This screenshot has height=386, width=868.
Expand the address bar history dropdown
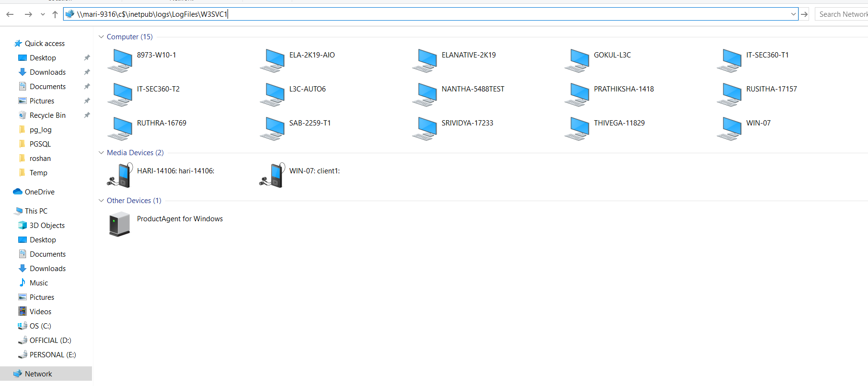[x=793, y=14]
